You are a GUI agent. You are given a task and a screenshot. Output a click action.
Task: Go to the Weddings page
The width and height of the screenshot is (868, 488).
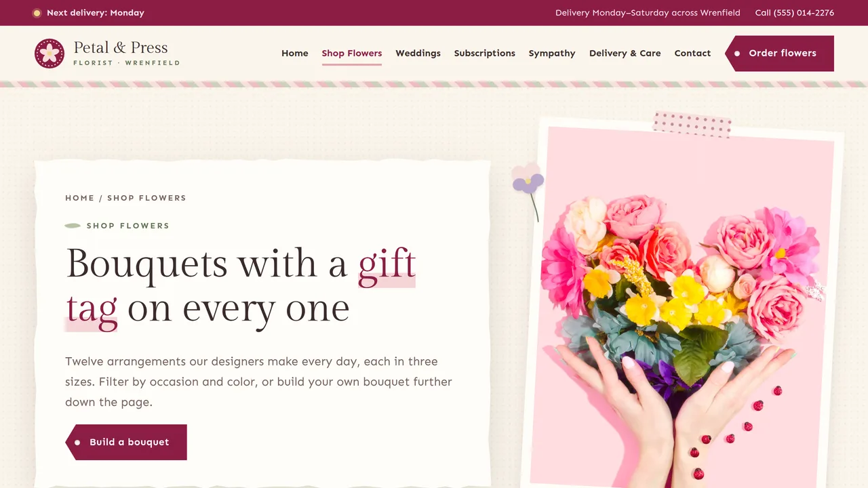click(418, 54)
